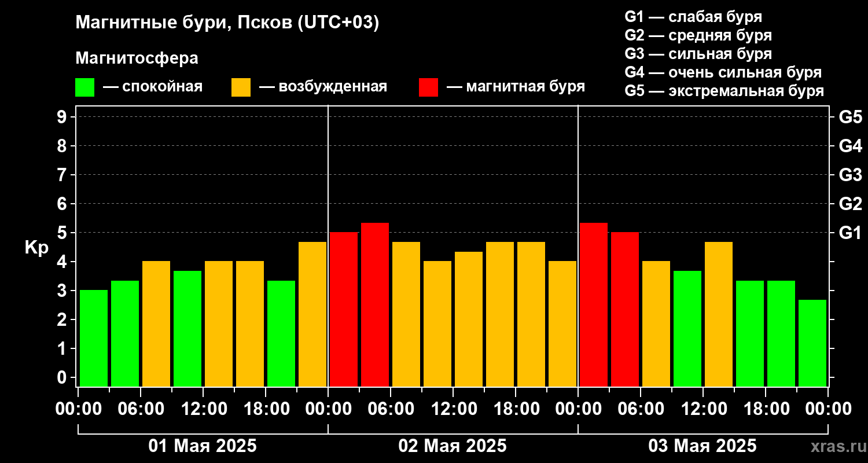The width and height of the screenshot is (868, 463).
Task: Click the right-axis 'G1' storm level label
Action: [x=850, y=233]
